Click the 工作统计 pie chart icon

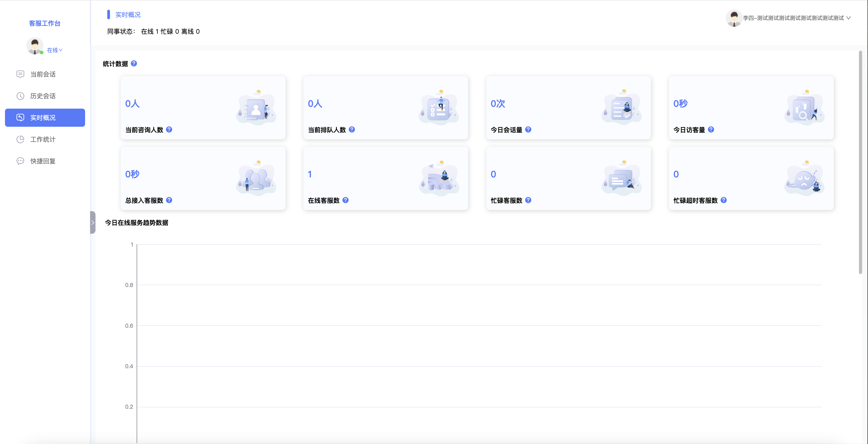tap(20, 139)
